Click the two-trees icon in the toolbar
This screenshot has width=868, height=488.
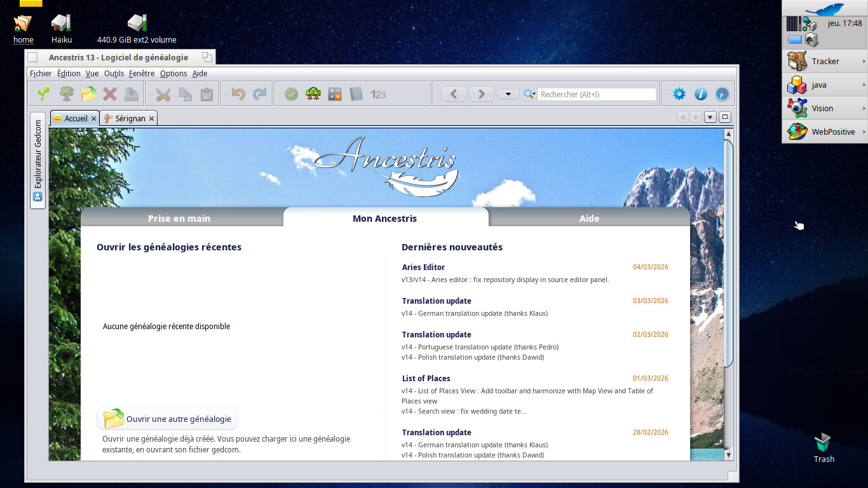313,94
